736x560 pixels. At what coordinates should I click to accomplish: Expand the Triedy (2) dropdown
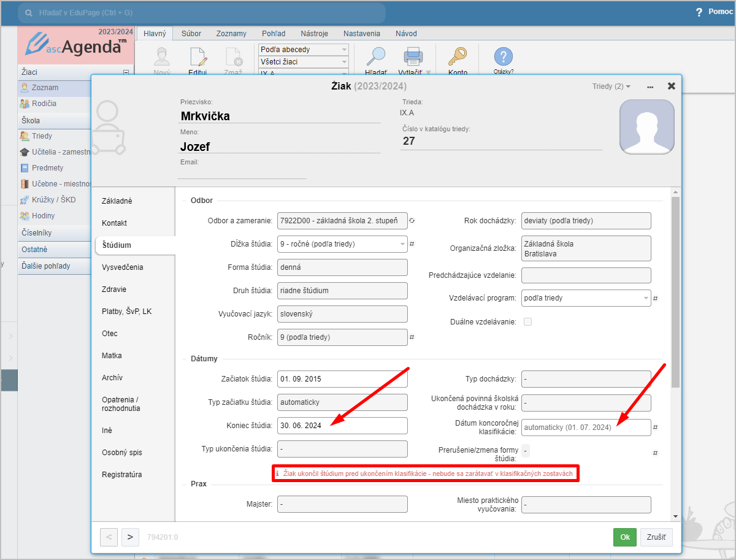(611, 86)
